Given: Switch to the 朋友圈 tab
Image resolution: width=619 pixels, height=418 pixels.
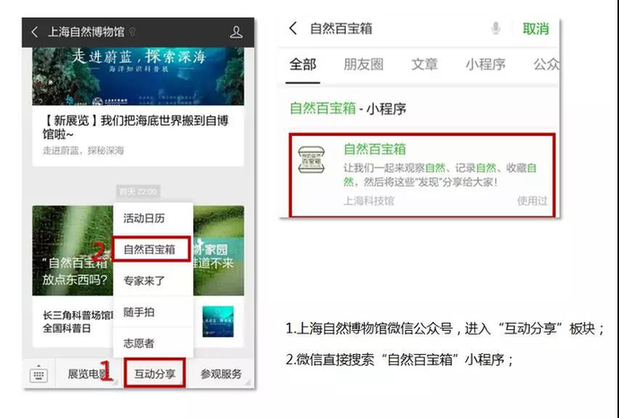Looking at the screenshot, I should pyautogui.click(x=364, y=64).
